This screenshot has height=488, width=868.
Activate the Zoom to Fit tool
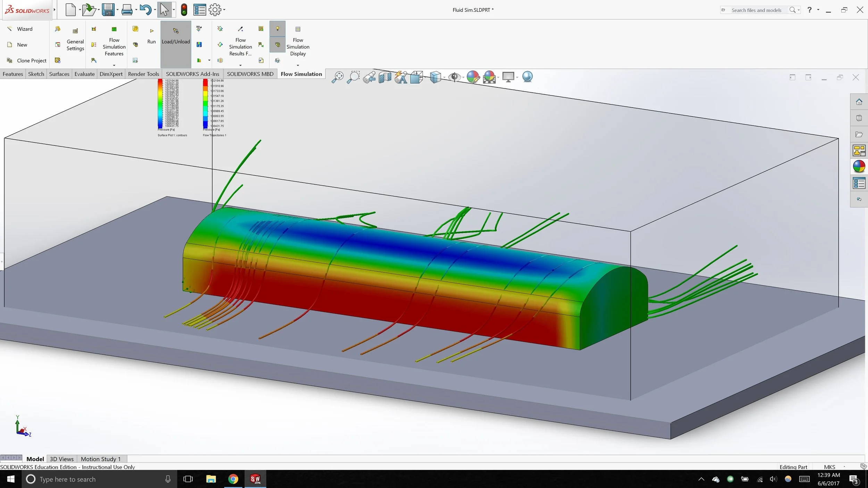[x=338, y=77]
